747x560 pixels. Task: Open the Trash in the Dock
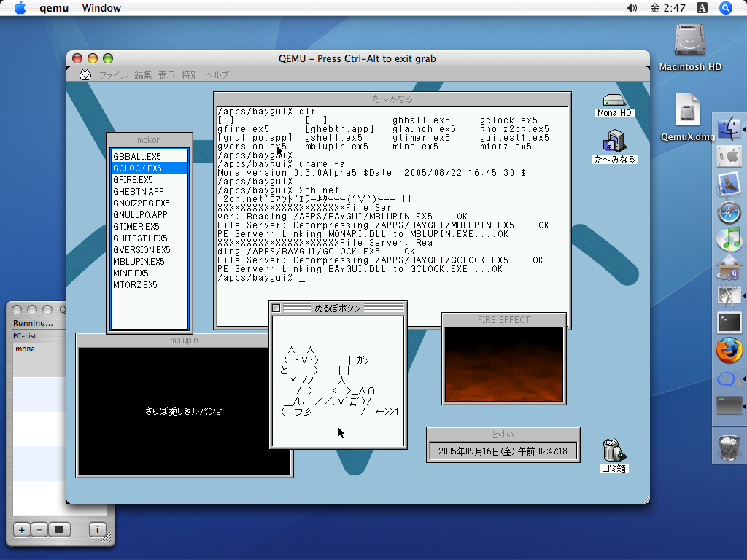pos(729,447)
